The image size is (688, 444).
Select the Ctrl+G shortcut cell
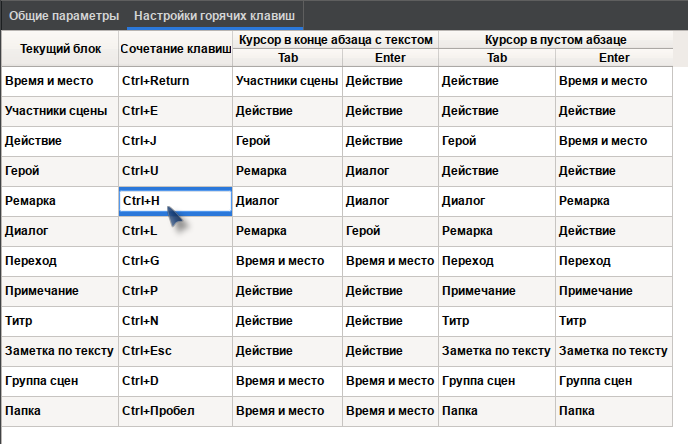coord(176,261)
